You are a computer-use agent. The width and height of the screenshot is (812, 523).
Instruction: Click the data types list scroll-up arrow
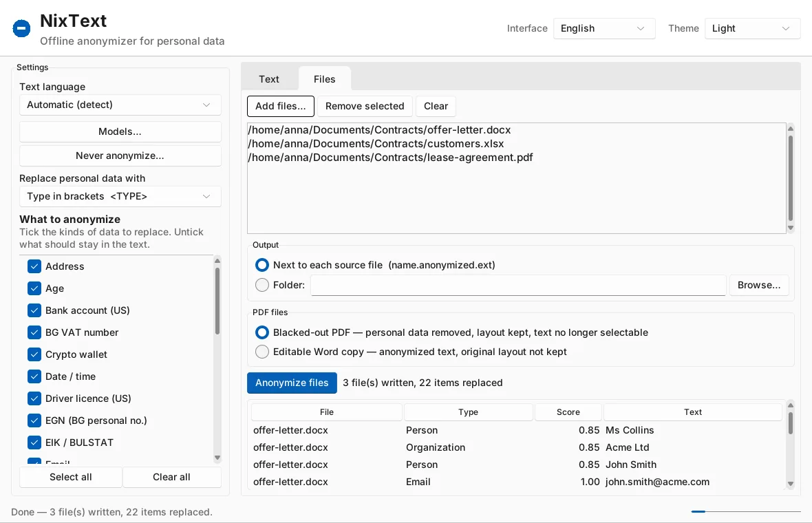(217, 260)
